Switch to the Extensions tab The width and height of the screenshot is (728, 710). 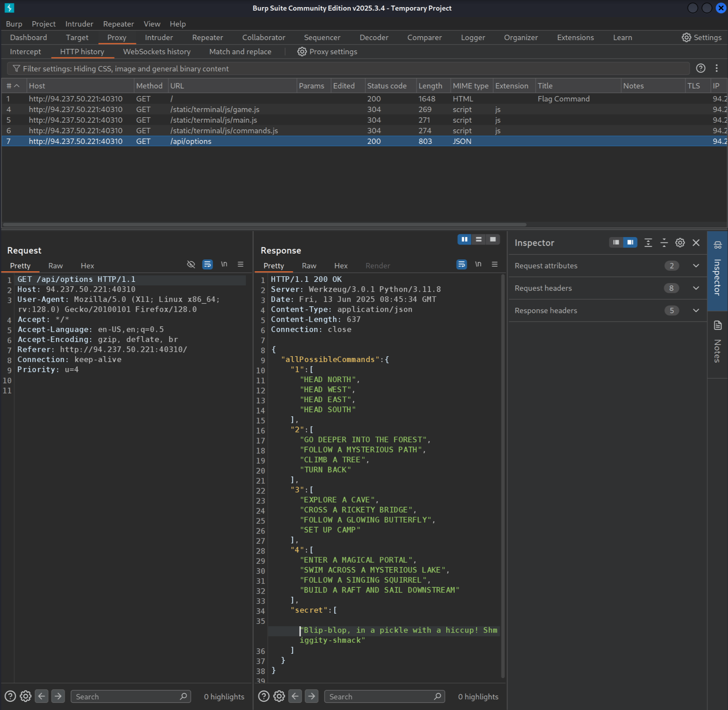point(575,37)
